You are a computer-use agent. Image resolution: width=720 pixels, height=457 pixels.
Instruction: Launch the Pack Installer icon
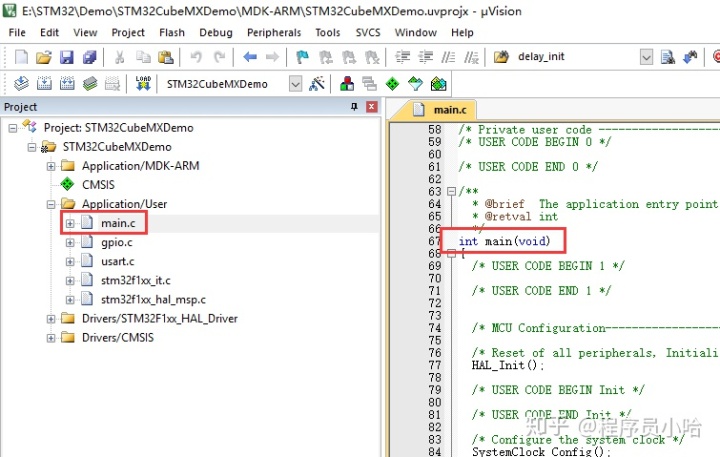click(439, 84)
